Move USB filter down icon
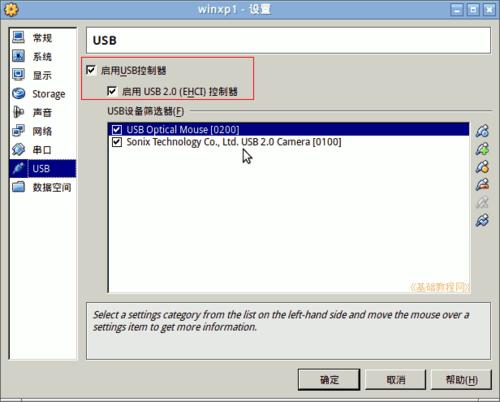The height and width of the screenshot is (402, 500). point(482,220)
